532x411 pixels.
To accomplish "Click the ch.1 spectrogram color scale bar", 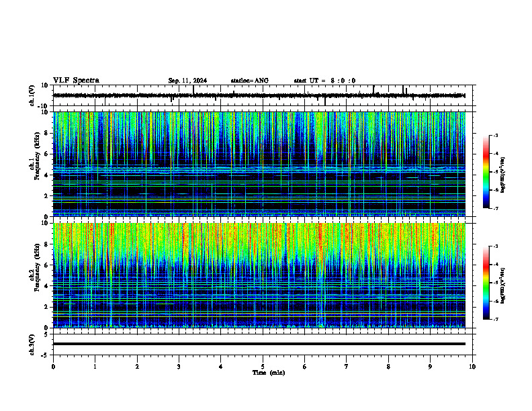I will coord(486,172).
